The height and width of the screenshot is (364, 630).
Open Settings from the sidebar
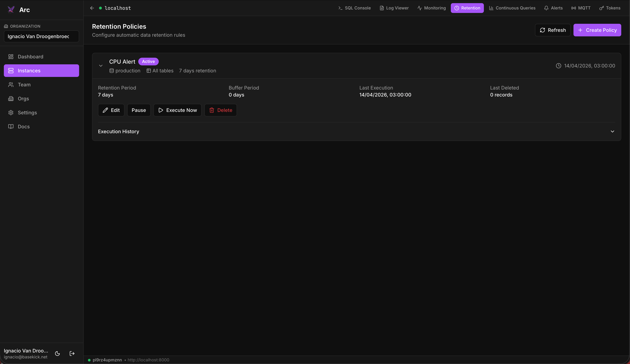point(41,113)
